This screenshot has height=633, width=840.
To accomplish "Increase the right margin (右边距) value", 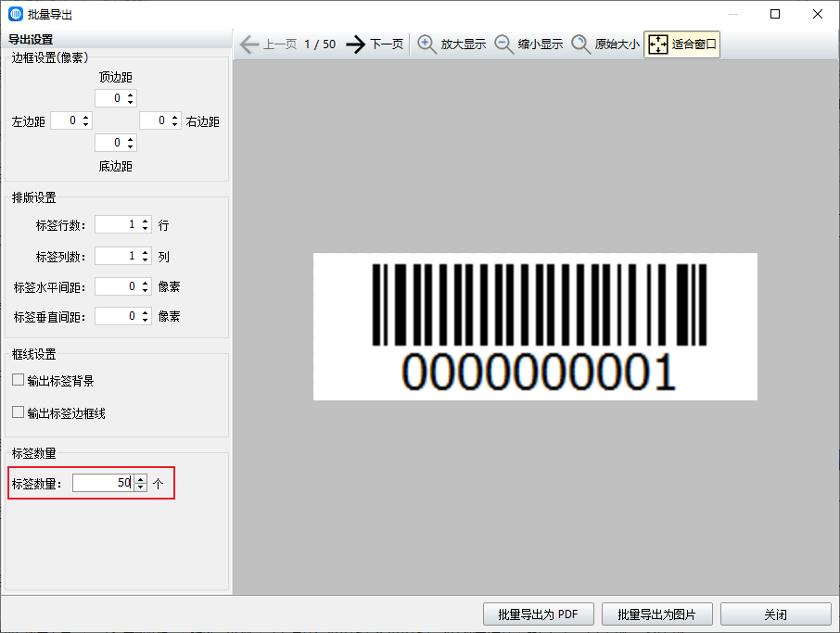I will 174,118.
